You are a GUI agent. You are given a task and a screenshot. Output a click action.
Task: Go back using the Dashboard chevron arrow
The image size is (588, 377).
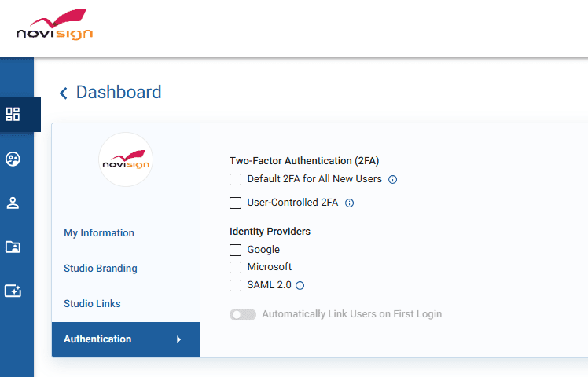pos(64,93)
